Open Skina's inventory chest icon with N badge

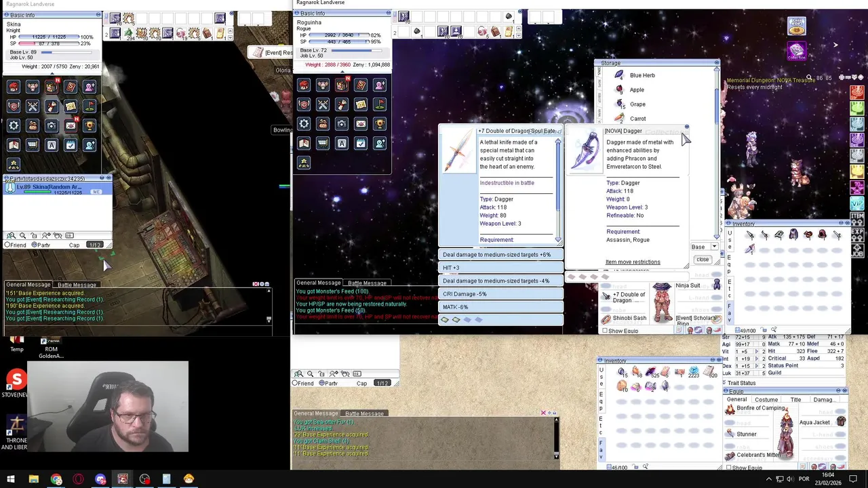click(x=52, y=87)
